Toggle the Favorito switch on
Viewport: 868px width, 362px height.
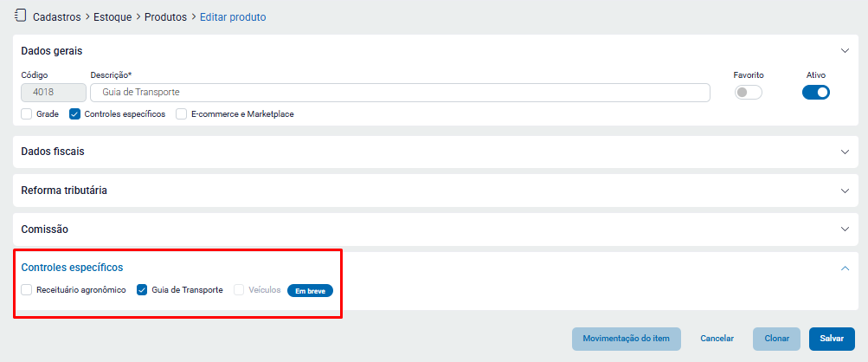click(x=748, y=93)
